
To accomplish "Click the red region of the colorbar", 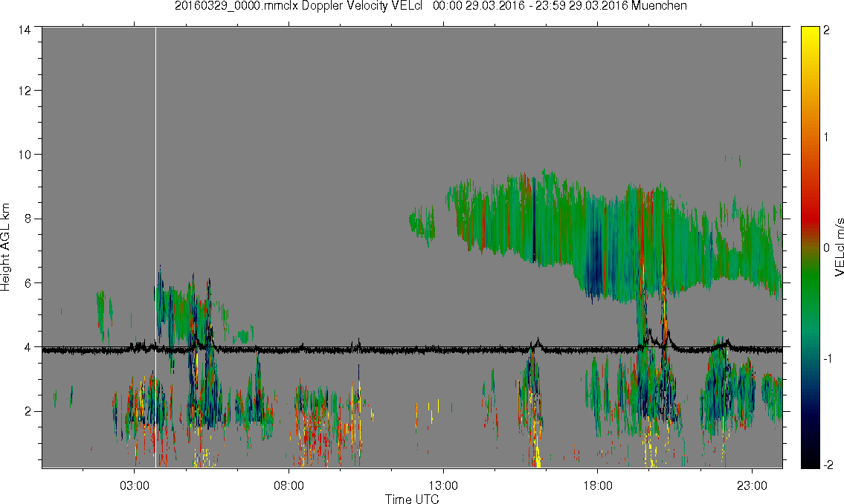I will pyautogui.click(x=810, y=215).
